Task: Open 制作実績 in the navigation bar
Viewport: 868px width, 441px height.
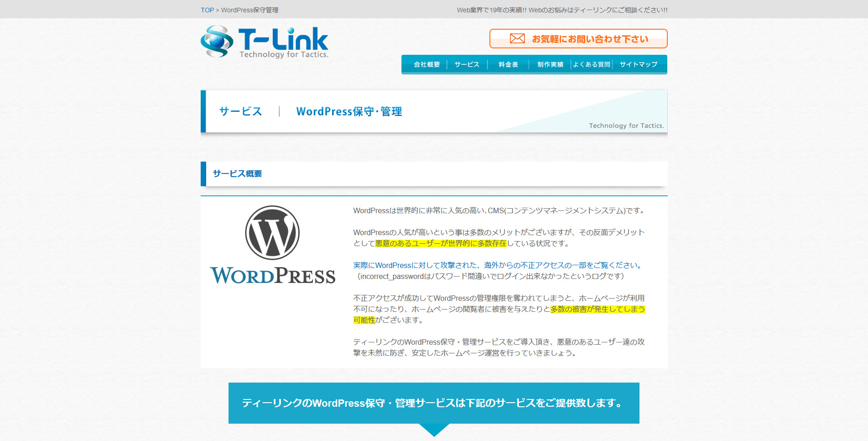Action: 550,64
